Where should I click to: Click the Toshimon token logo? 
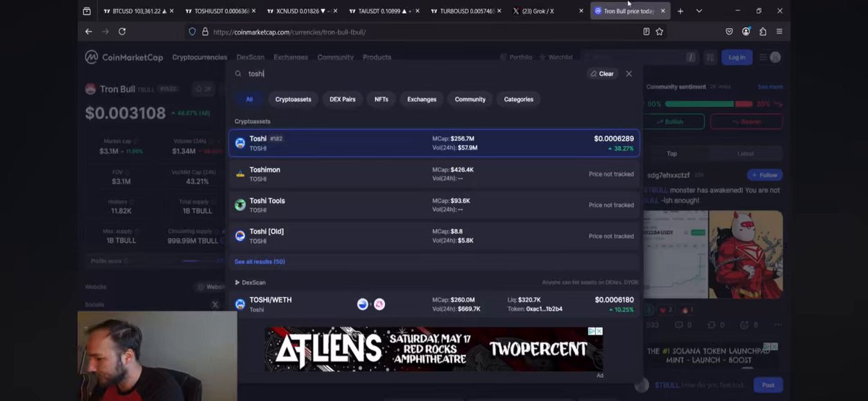(x=240, y=174)
